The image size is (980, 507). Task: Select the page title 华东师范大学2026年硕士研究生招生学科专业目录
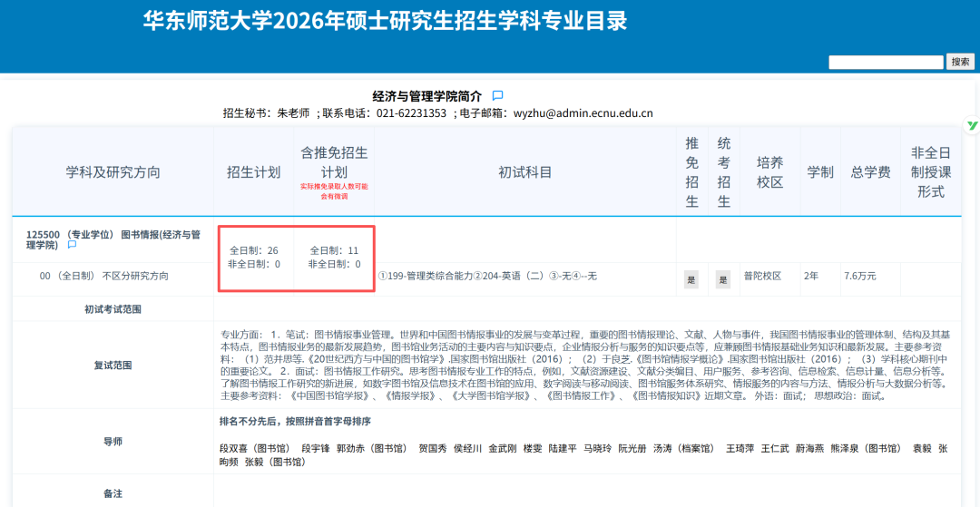point(385,21)
